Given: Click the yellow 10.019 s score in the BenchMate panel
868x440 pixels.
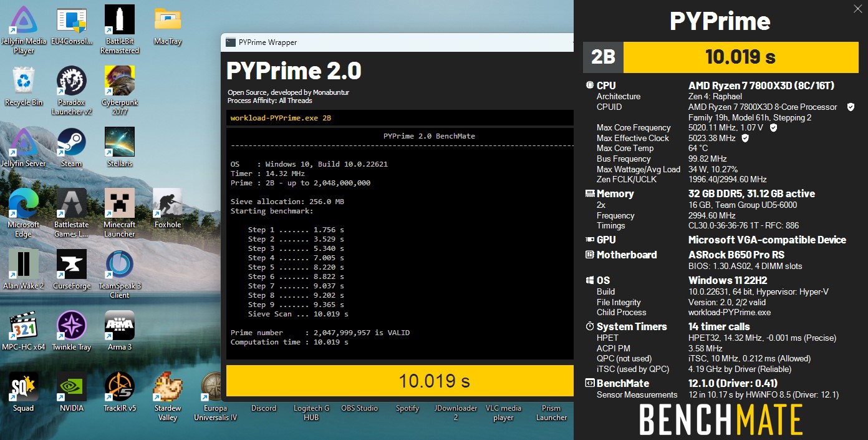Looking at the screenshot, I should coord(740,57).
